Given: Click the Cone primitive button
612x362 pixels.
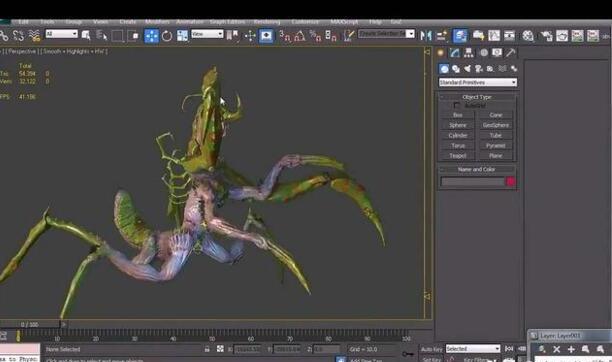Looking at the screenshot, I should click(496, 115).
